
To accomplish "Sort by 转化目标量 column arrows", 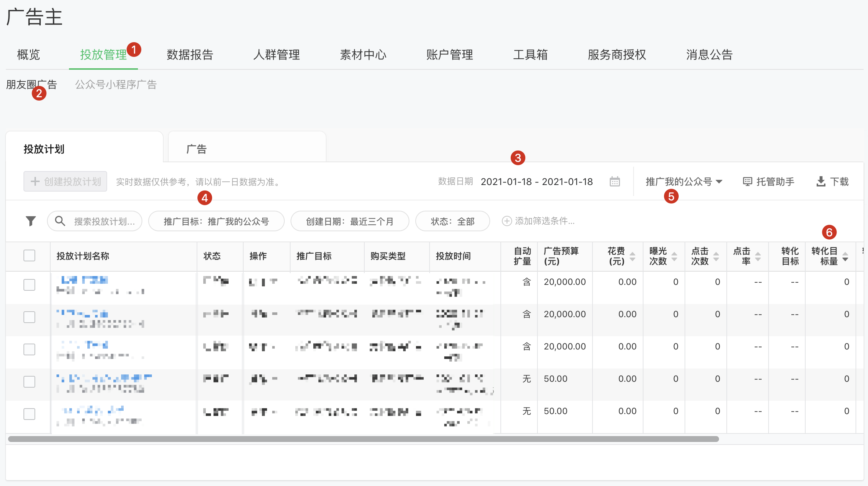I will pyautogui.click(x=845, y=256).
